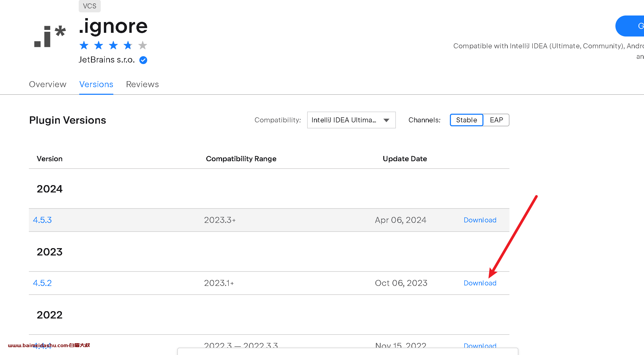This screenshot has height=355, width=644.
Task: Click the Compatibility Range column header
Action: (241, 159)
